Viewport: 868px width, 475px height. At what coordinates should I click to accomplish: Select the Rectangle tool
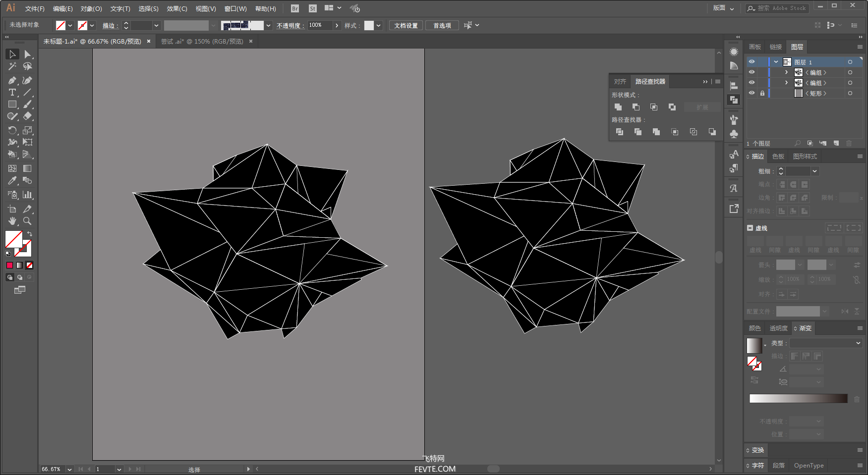click(12, 105)
